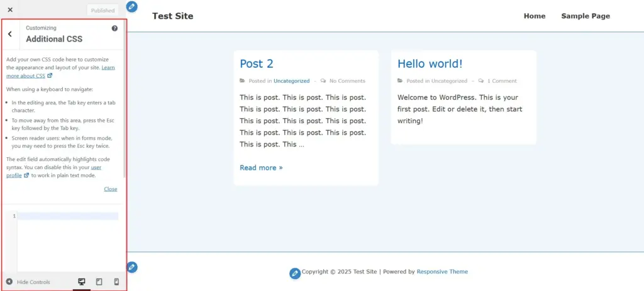Screen dimensions: 644x291
Task: Click the edit pencil beside Copyright text
Action: [x=295, y=273]
